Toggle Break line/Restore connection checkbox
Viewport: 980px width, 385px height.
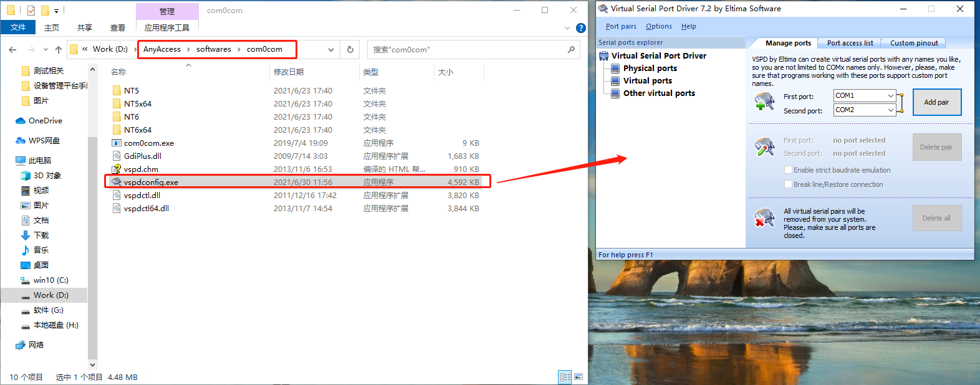point(788,184)
